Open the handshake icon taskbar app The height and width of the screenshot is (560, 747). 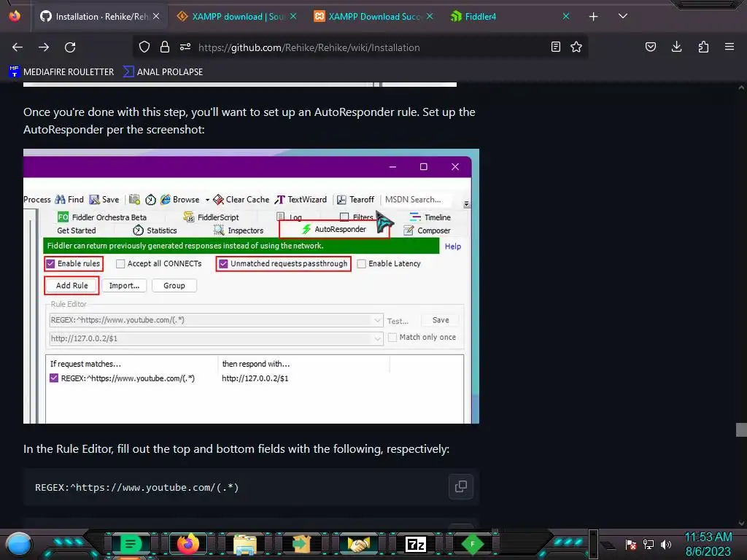point(359,544)
